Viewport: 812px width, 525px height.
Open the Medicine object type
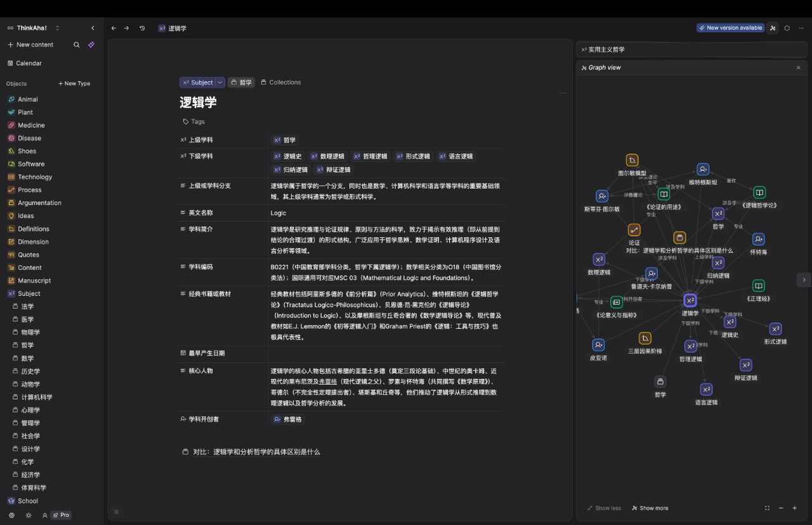tap(30, 125)
